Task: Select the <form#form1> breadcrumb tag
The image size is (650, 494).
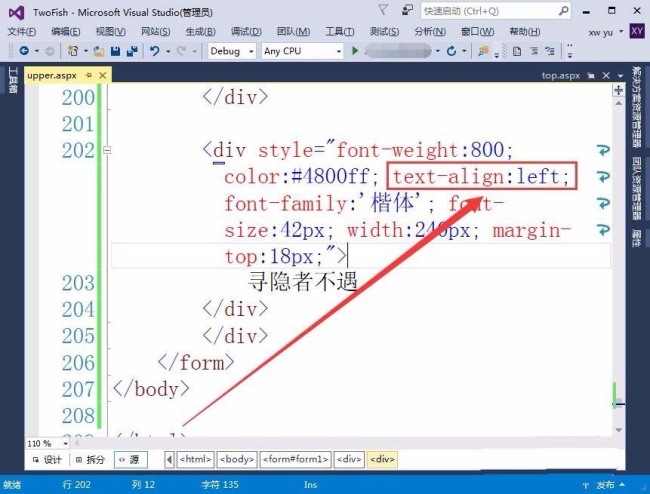Action: pos(295,459)
